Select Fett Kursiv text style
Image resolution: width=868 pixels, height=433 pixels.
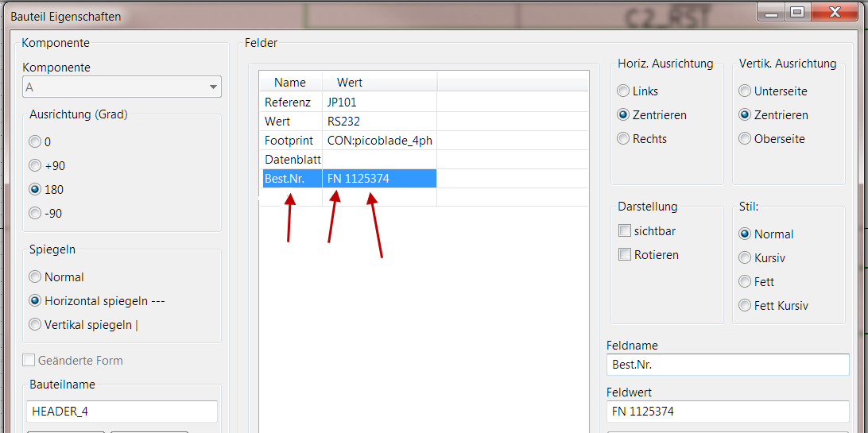(x=745, y=305)
